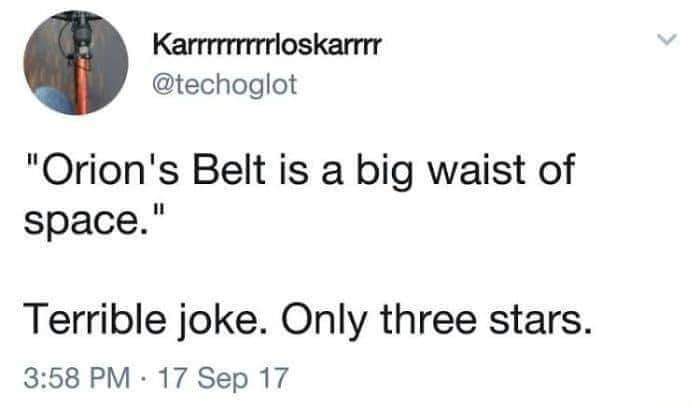Click the "Terrible joke. Only three stars." line
This screenshot has width=700, height=408.
pos(308,320)
